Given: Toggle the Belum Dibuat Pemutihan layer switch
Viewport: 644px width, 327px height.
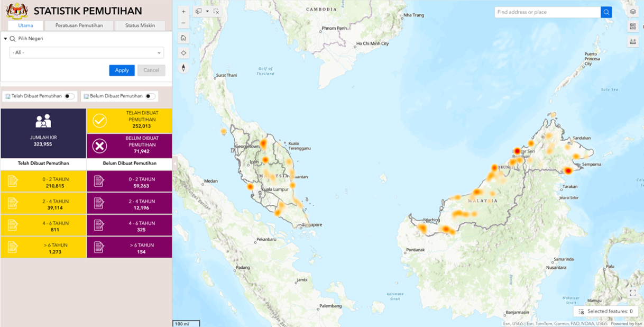Looking at the screenshot, I should coord(150,96).
